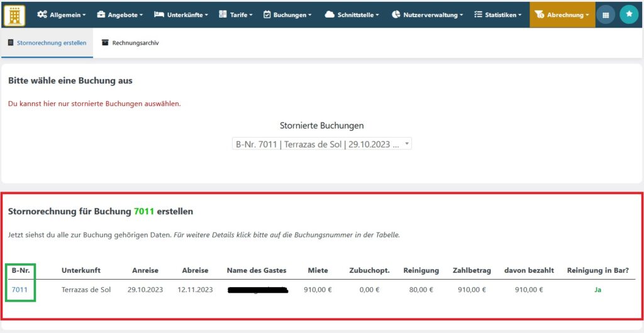Click the davon bezahlt column header
Screen dimensions: 644x333
tap(529, 270)
